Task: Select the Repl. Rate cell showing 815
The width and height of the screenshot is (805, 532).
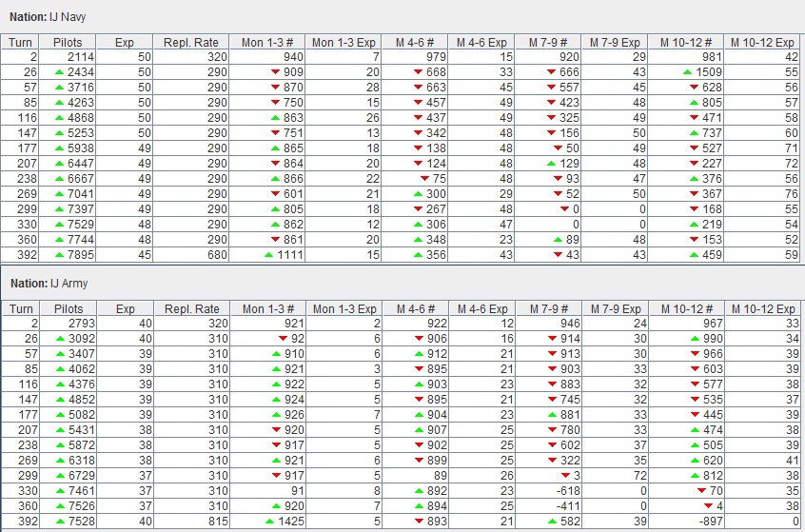Action: coord(192,522)
